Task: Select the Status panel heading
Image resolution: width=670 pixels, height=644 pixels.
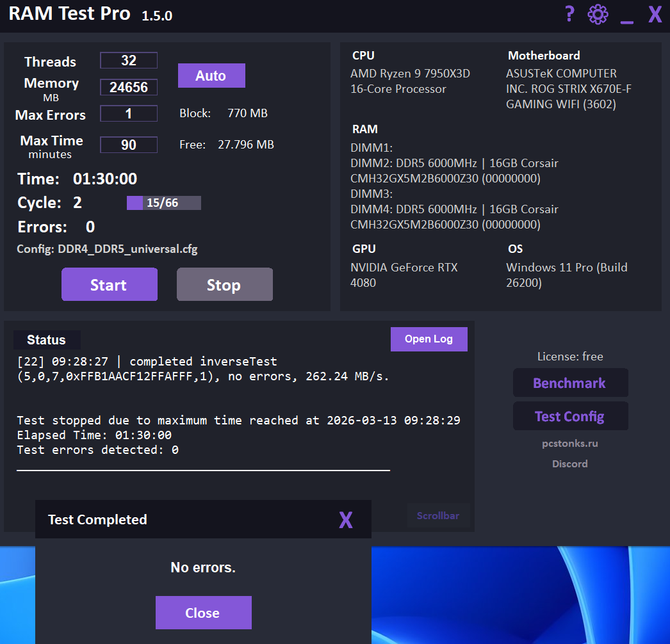Action: [47, 340]
